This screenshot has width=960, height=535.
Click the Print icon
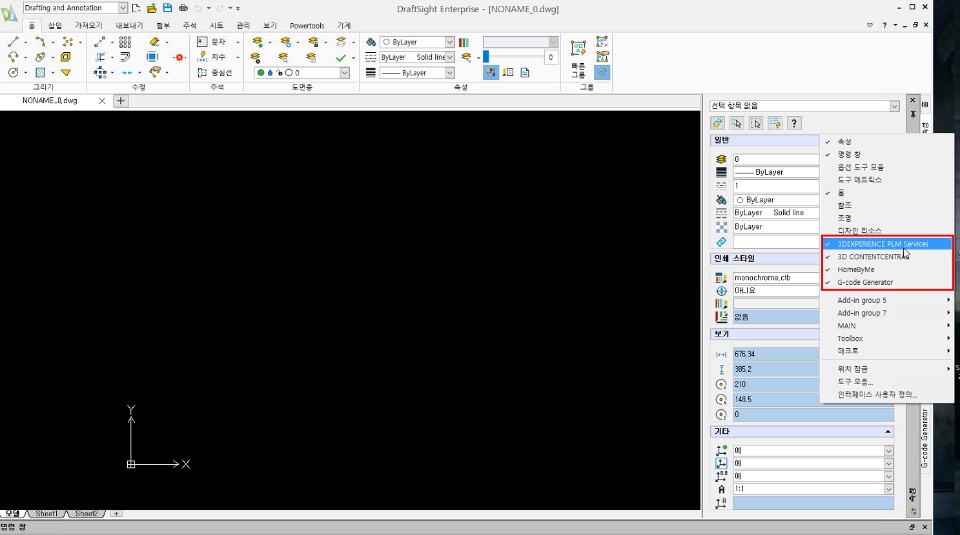(183, 8)
